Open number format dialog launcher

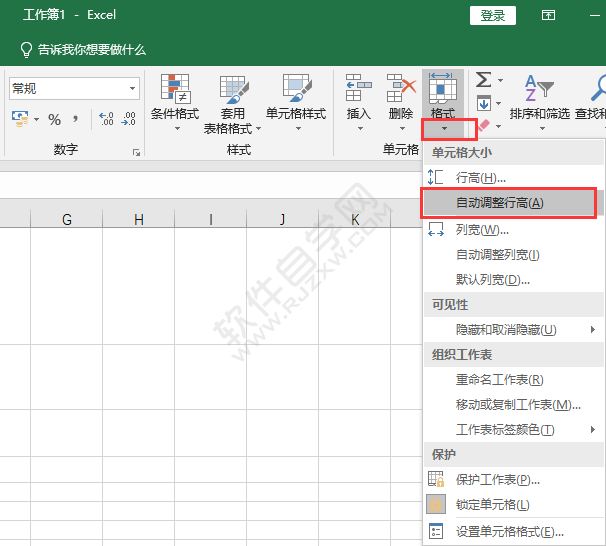[x=136, y=153]
